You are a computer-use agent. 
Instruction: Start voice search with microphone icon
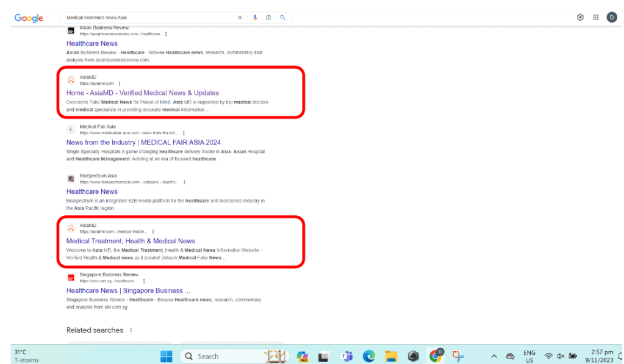point(255,18)
